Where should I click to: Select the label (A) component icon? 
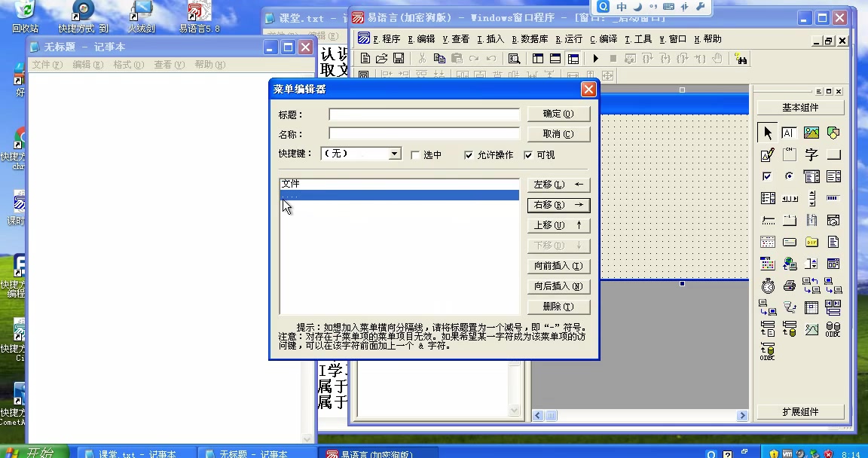click(789, 133)
